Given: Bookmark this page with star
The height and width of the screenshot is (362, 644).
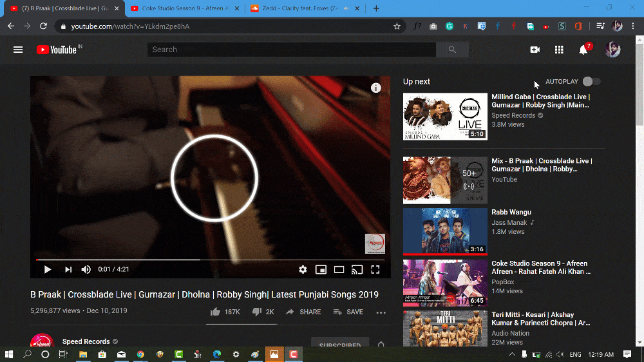Looking at the screenshot, I should coord(397,26).
